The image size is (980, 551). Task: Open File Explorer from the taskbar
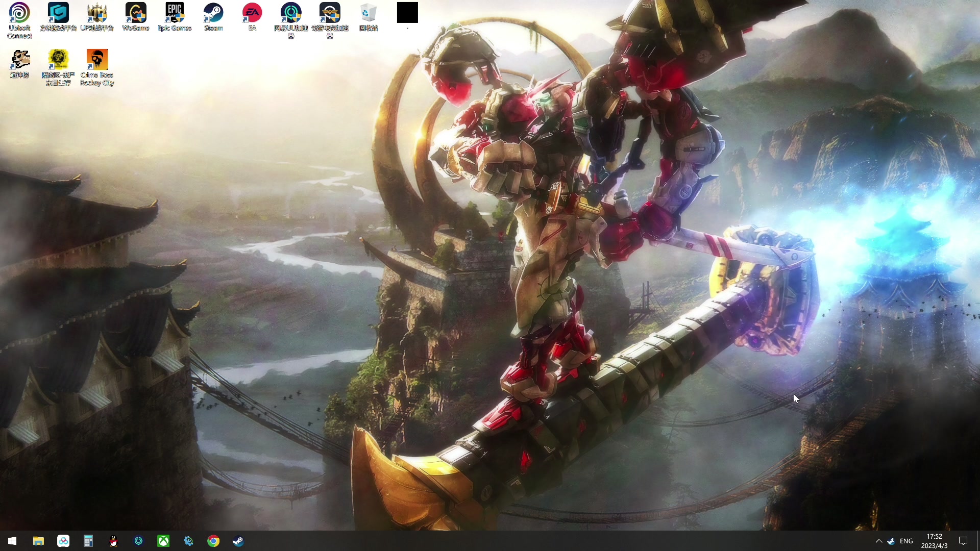(38, 541)
